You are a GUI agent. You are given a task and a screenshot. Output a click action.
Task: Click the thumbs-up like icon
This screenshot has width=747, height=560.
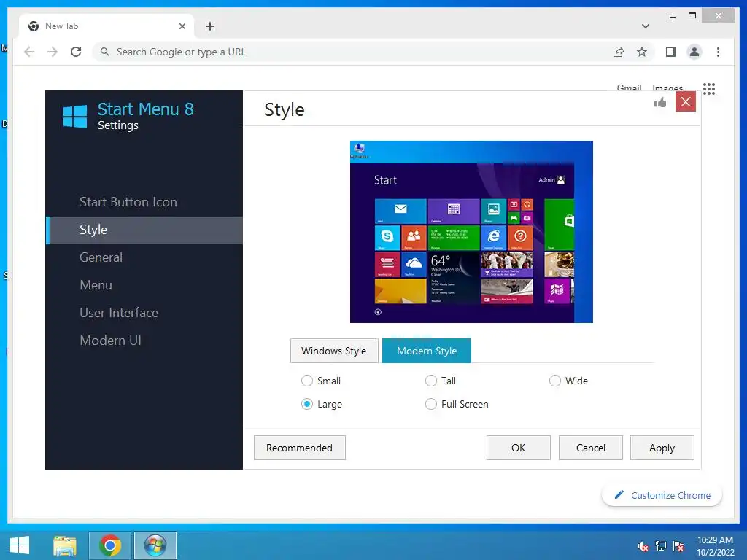coord(660,102)
